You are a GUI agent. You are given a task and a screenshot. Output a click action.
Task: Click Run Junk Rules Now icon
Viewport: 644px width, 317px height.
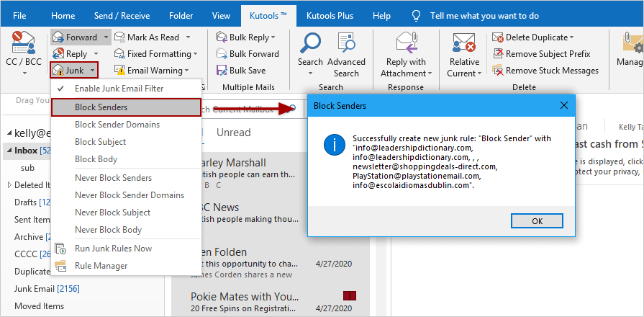pyautogui.click(x=60, y=249)
